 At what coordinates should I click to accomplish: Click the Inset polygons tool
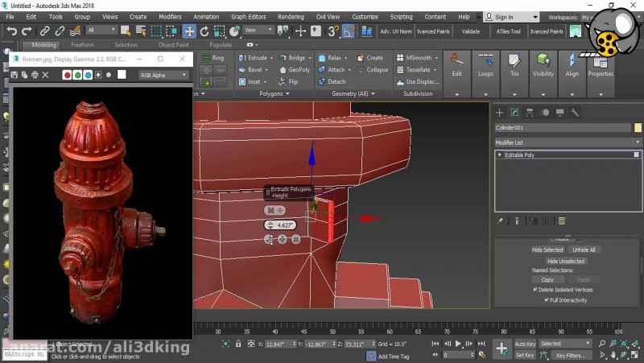[x=250, y=82]
